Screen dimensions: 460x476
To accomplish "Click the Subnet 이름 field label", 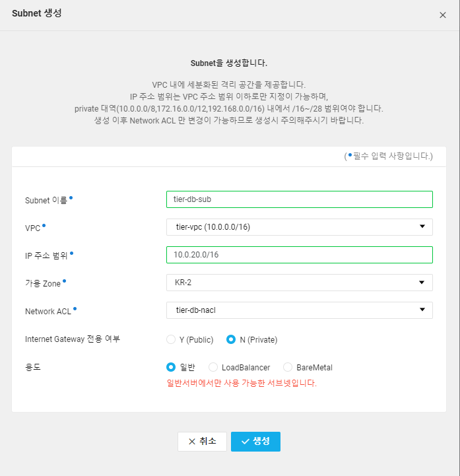I will pyautogui.click(x=46, y=200).
